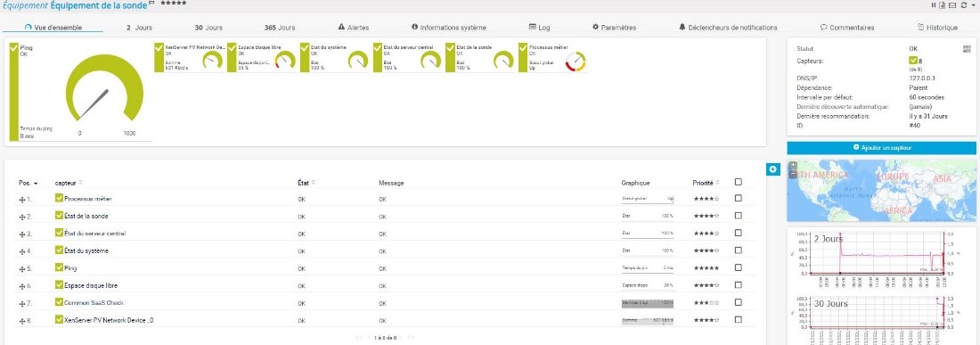
Task: Click the QR code icon in status panel
Action: click(967, 48)
